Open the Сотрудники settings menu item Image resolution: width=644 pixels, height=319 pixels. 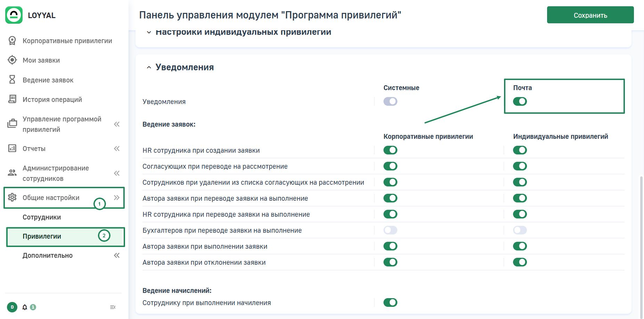point(42,217)
